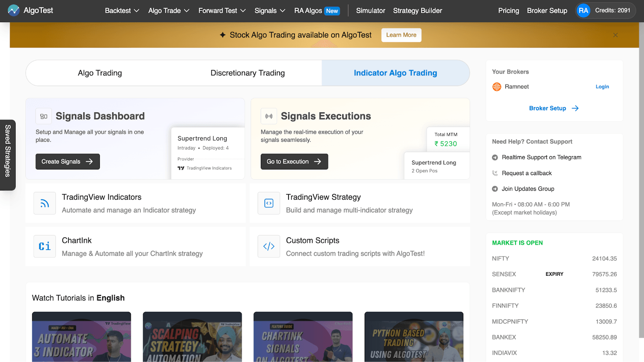Open the RA profile avatar

583,10
